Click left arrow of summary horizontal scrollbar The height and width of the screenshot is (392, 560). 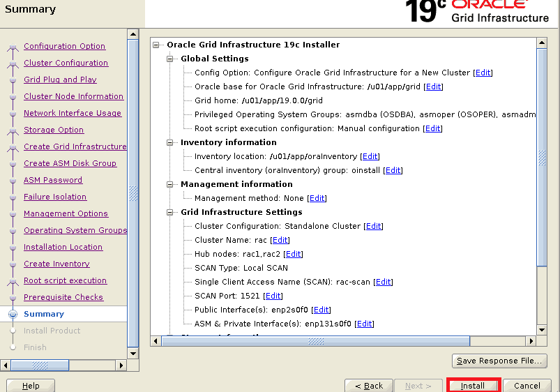156,341
